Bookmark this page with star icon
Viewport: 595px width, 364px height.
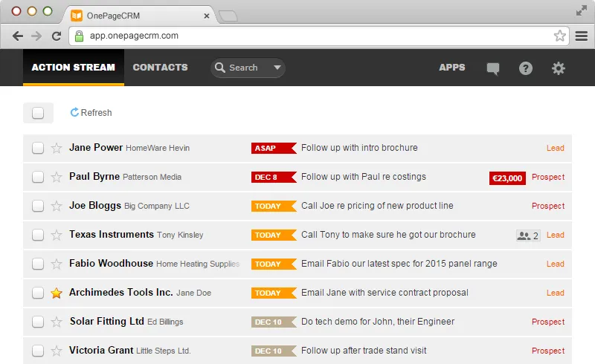[x=560, y=36]
